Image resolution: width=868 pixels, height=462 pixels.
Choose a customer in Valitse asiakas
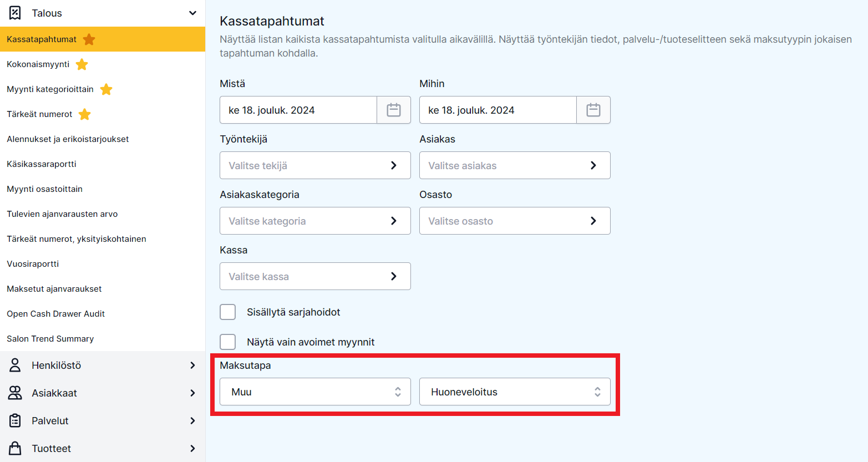point(515,165)
